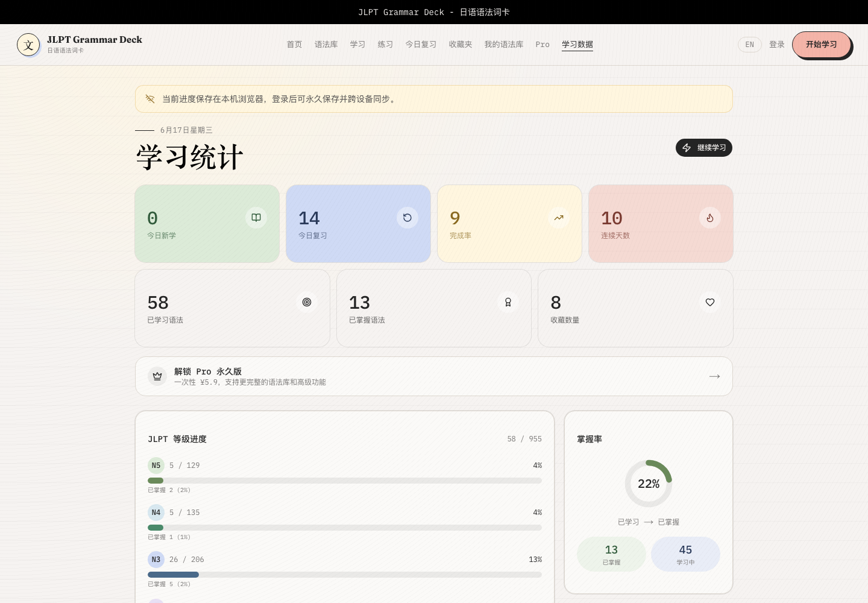Image resolution: width=868 pixels, height=603 pixels.
Task: Open the 首页 nav item
Action: [294, 45]
